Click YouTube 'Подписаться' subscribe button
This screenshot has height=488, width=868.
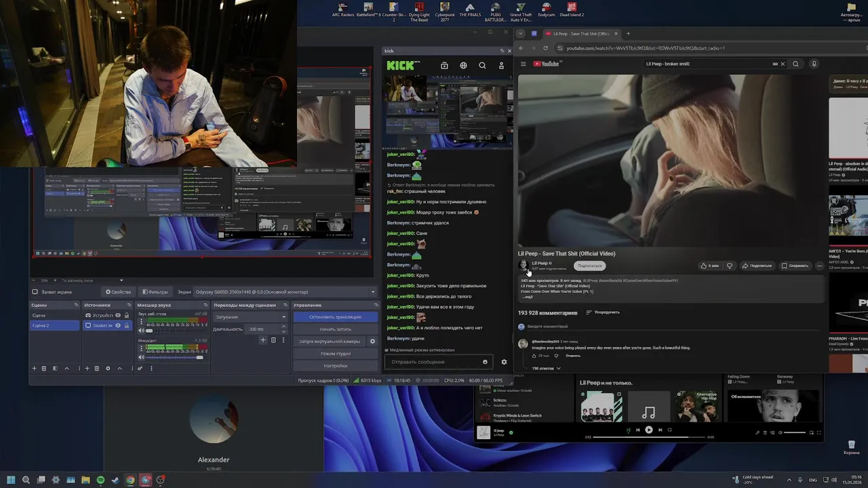click(589, 266)
